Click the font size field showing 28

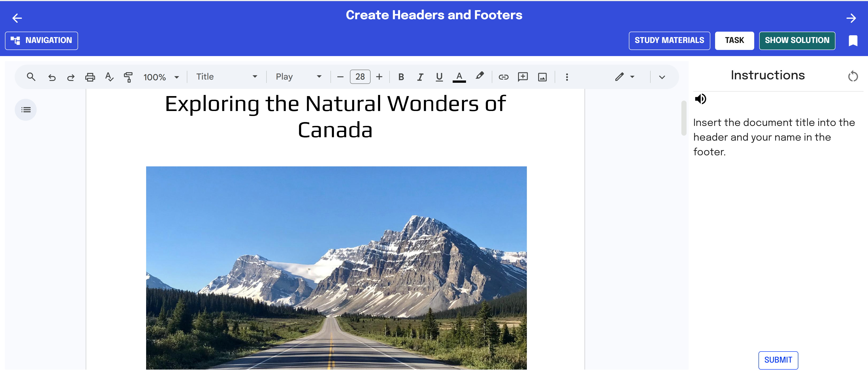360,77
